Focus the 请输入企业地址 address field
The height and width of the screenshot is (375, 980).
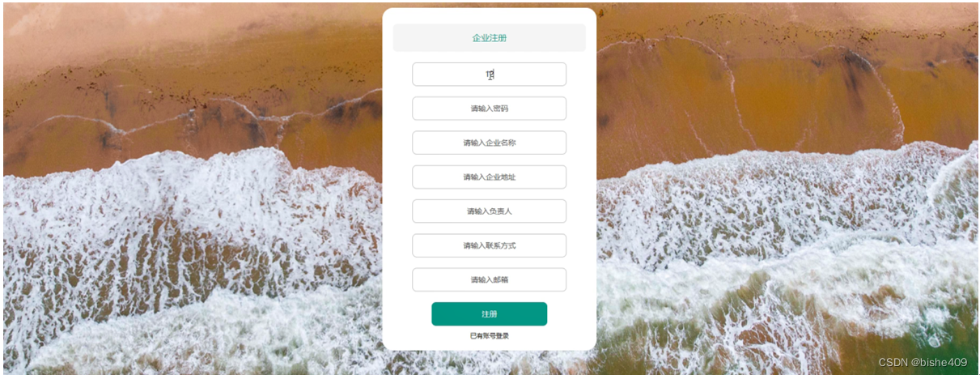[x=490, y=177]
